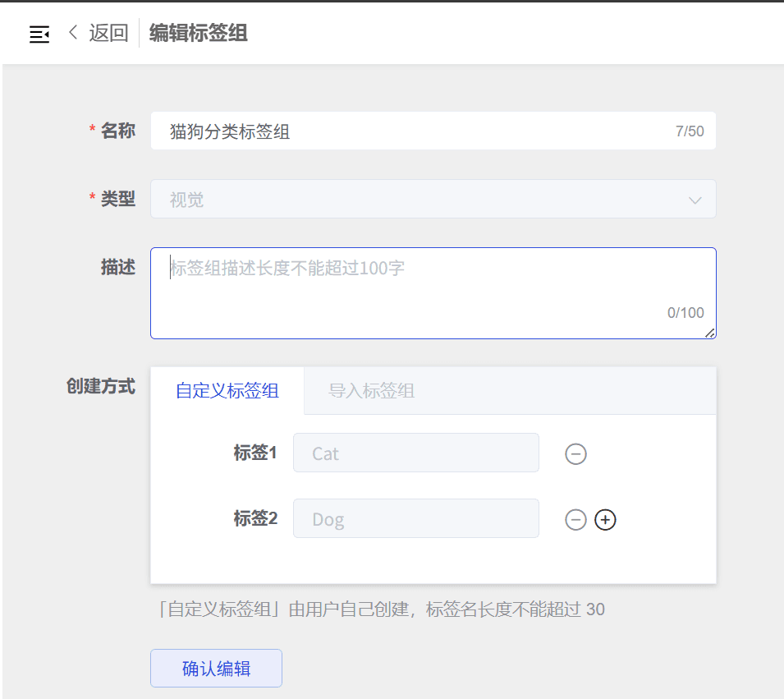Remove 标签2 with its minus icon
Screen dimensions: 784x699
(x=575, y=519)
